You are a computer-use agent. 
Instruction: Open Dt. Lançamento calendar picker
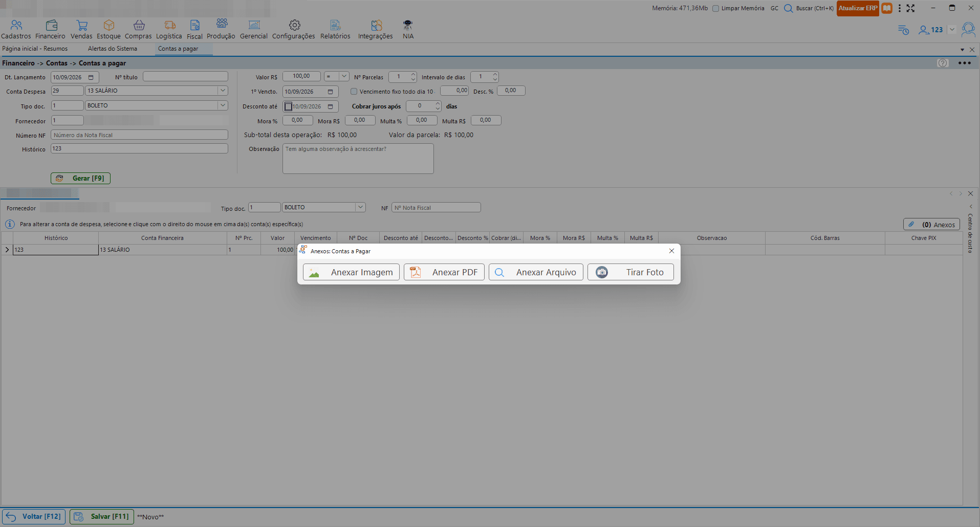pyautogui.click(x=91, y=77)
